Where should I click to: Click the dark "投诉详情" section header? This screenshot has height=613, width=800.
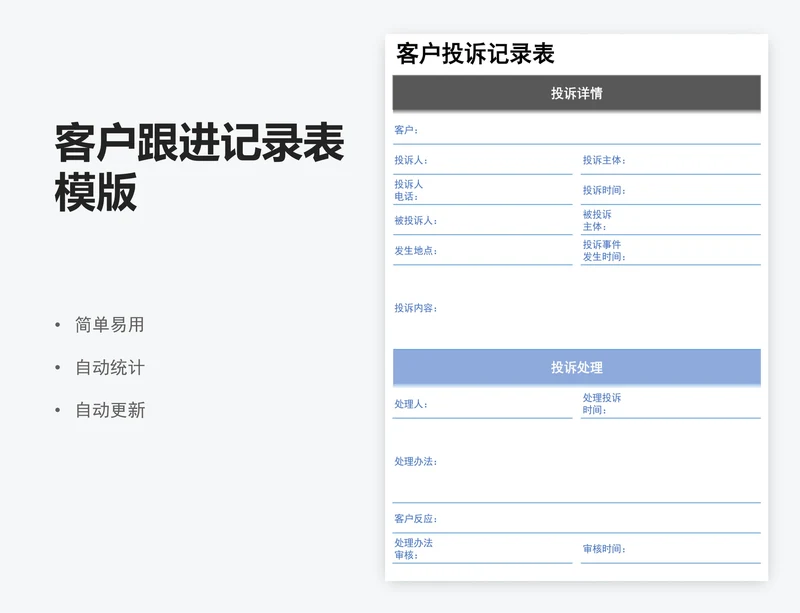tap(577, 93)
